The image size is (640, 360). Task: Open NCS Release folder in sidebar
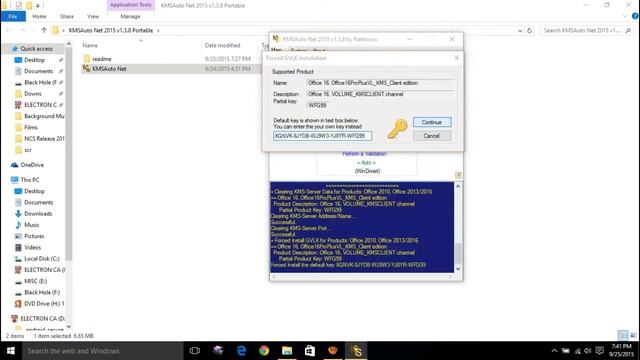point(44,139)
